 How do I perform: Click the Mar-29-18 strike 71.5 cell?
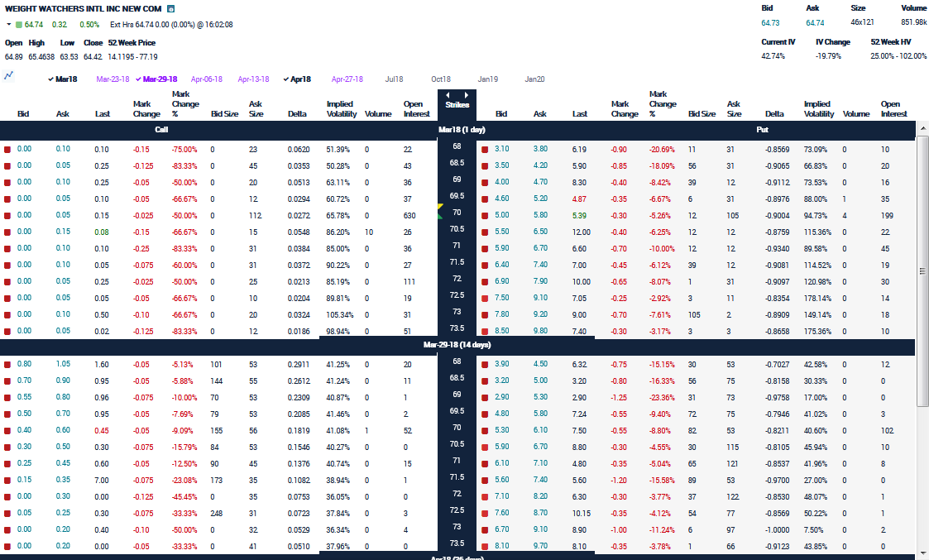coord(457,477)
